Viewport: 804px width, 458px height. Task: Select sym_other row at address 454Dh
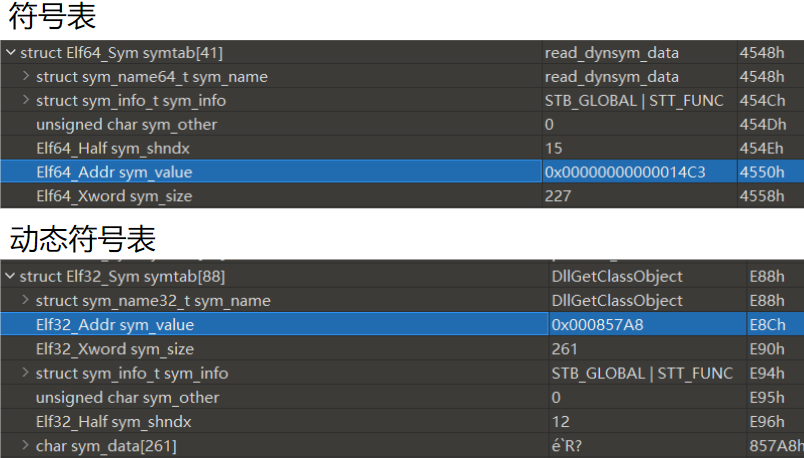coord(126,125)
